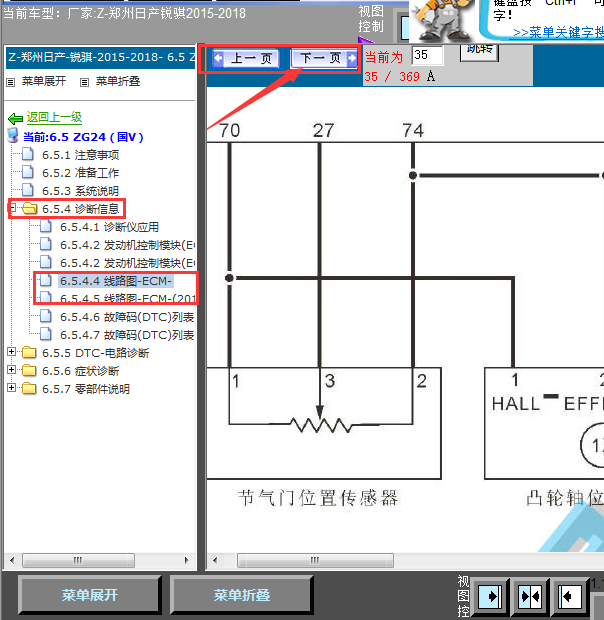Collapse the menu via top 菜单折叠 option
Viewport: 604px width, 620px height.
pos(118,81)
